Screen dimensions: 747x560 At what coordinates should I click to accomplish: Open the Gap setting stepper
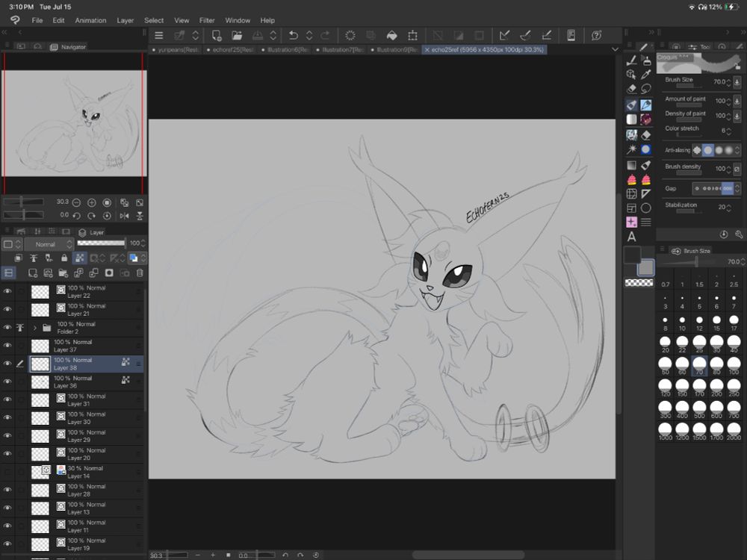point(737,189)
